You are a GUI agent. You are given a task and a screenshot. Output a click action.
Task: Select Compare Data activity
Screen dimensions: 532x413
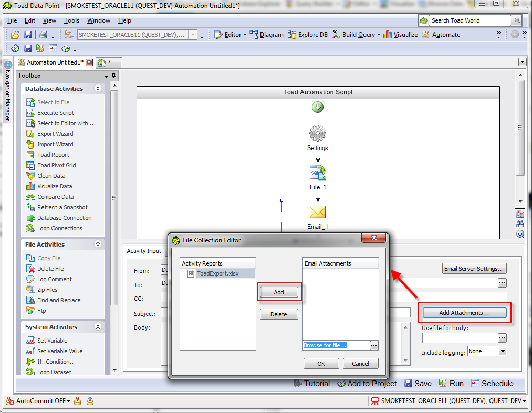55,197
